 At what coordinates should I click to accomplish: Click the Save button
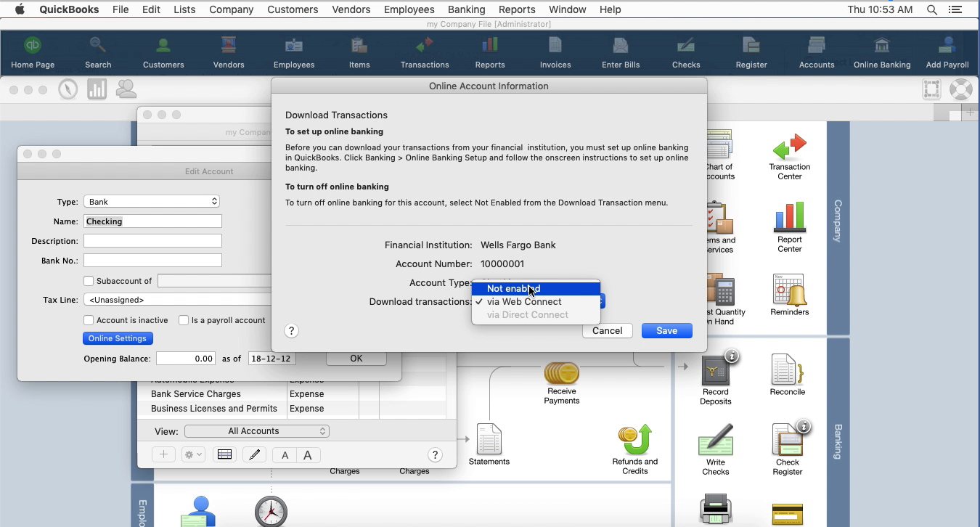666,331
